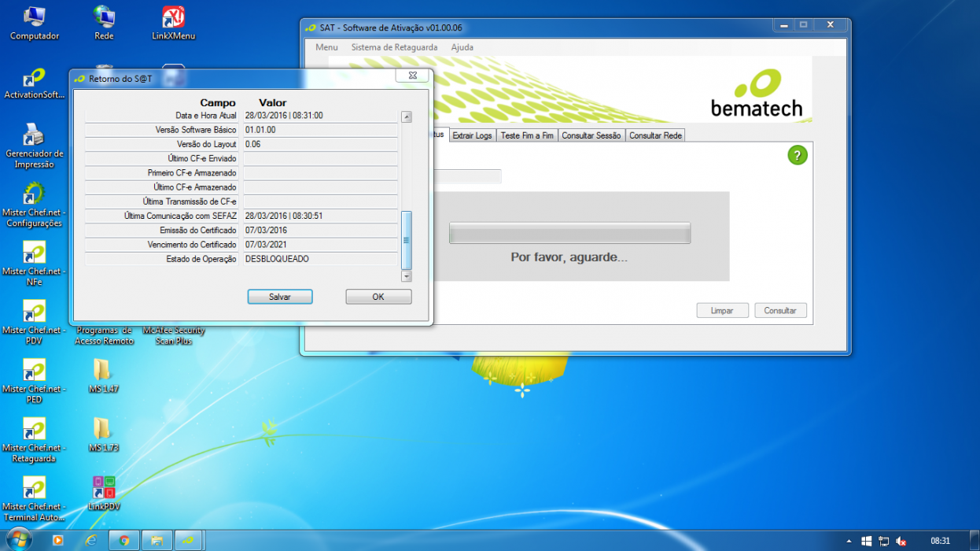Switch to the Extrair Logs tab

click(472, 135)
